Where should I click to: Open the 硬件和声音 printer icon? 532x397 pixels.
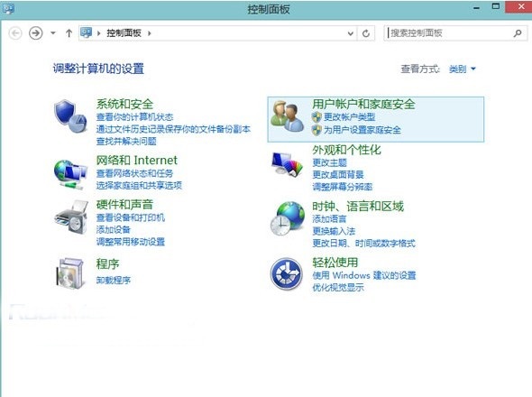(71, 217)
